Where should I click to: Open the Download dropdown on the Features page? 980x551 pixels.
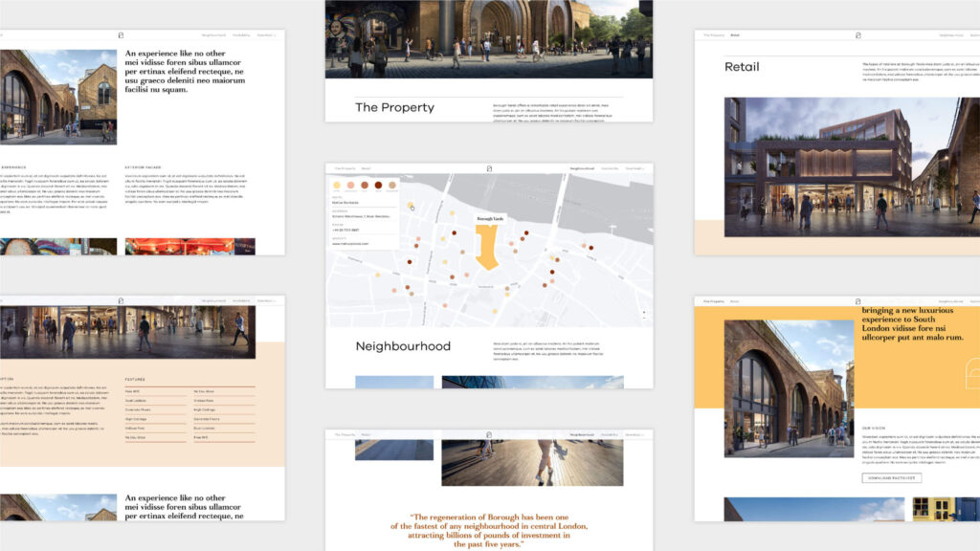(265, 301)
